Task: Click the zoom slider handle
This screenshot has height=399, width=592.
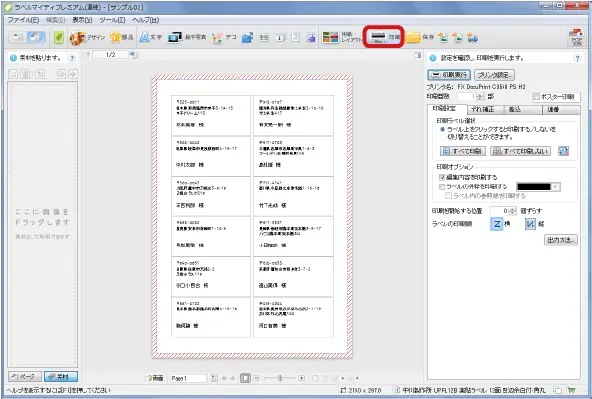Action: click(x=280, y=378)
